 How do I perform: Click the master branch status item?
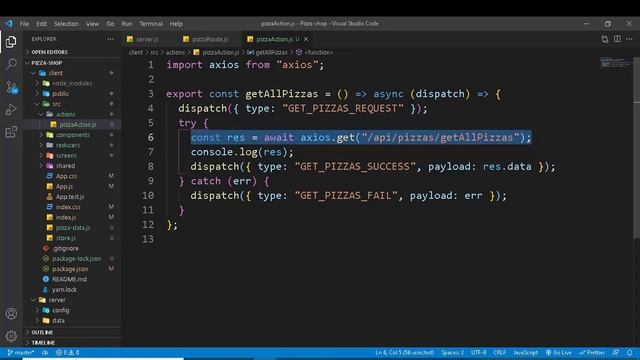(x=20, y=352)
